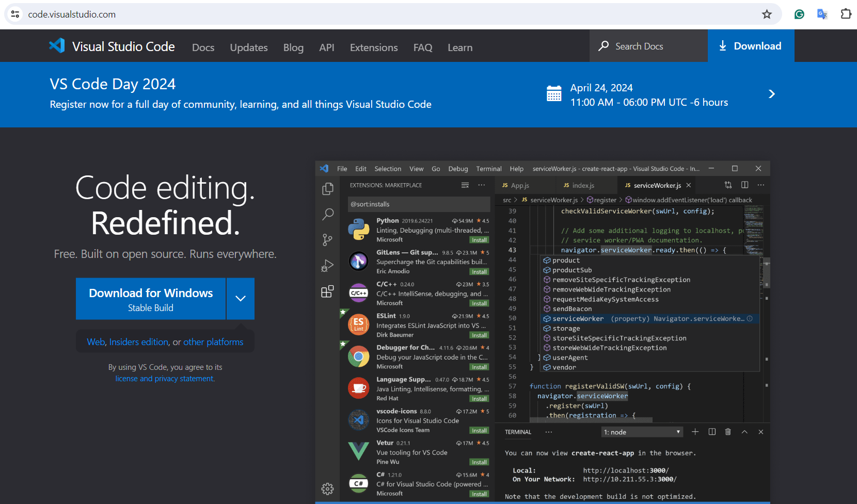Add a new terminal with plus icon
This screenshot has width=857, height=504.
695,432
